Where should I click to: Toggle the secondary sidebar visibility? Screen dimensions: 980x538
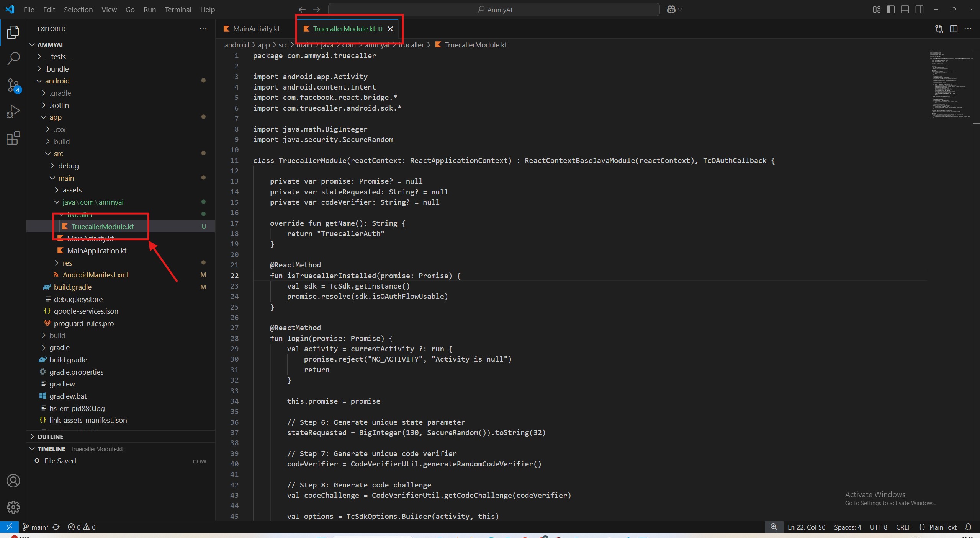(919, 10)
